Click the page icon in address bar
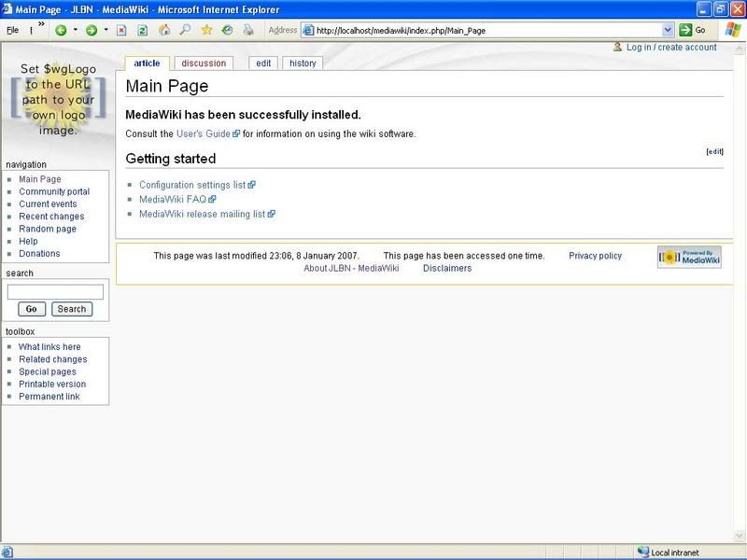This screenshot has height=560, width=747. (x=308, y=30)
